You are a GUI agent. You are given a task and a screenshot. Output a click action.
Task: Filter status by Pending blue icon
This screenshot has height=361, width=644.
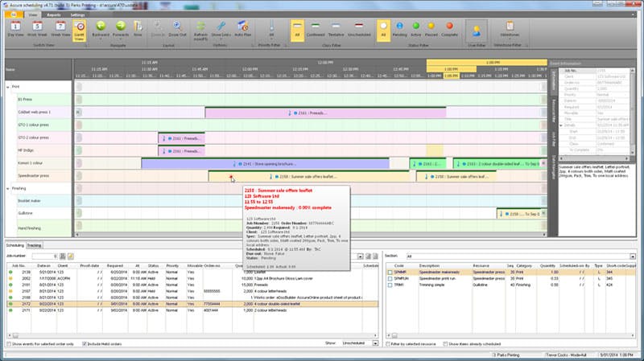[x=399, y=30]
